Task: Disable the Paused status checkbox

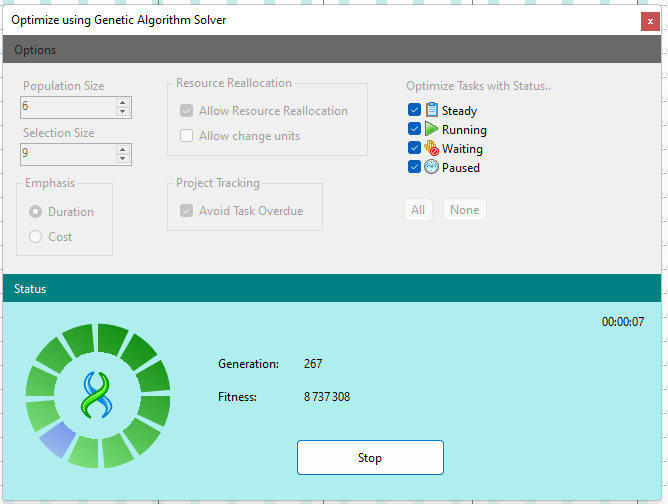Action: pyautogui.click(x=414, y=168)
